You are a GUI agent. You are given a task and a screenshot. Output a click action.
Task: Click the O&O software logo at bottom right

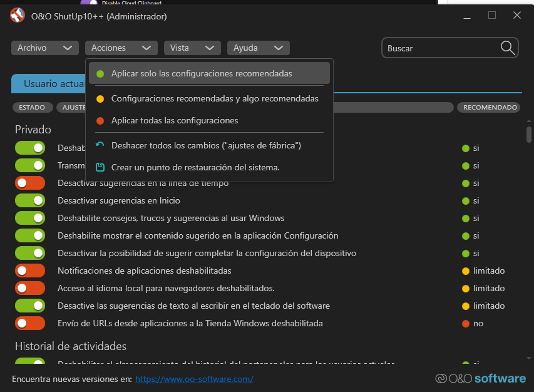point(481,378)
